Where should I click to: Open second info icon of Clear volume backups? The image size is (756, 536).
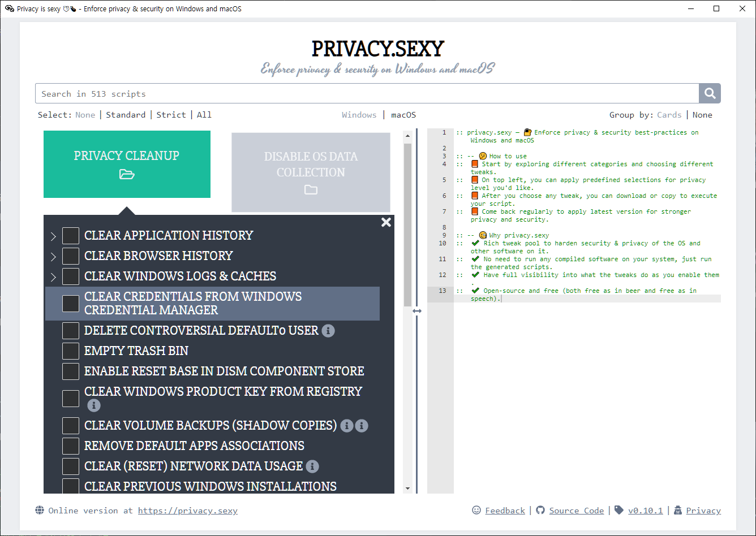(x=362, y=426)
